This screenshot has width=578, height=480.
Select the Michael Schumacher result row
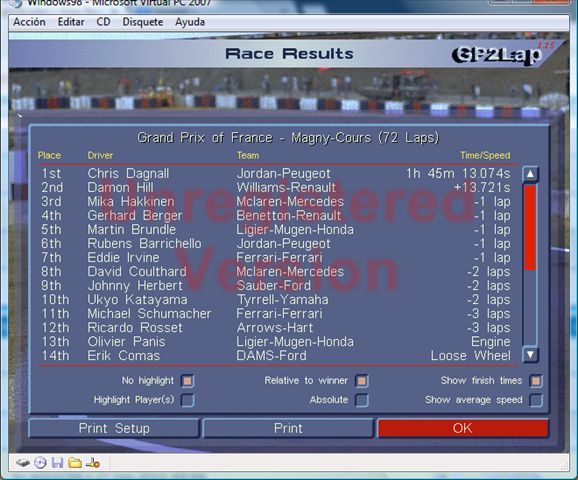pos(276,314)
